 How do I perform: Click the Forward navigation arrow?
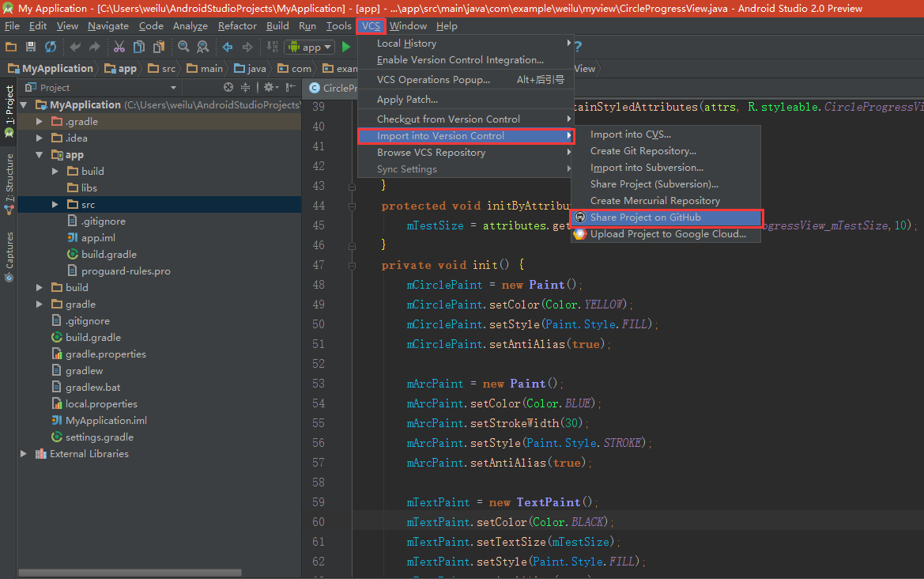pos(247,47)
